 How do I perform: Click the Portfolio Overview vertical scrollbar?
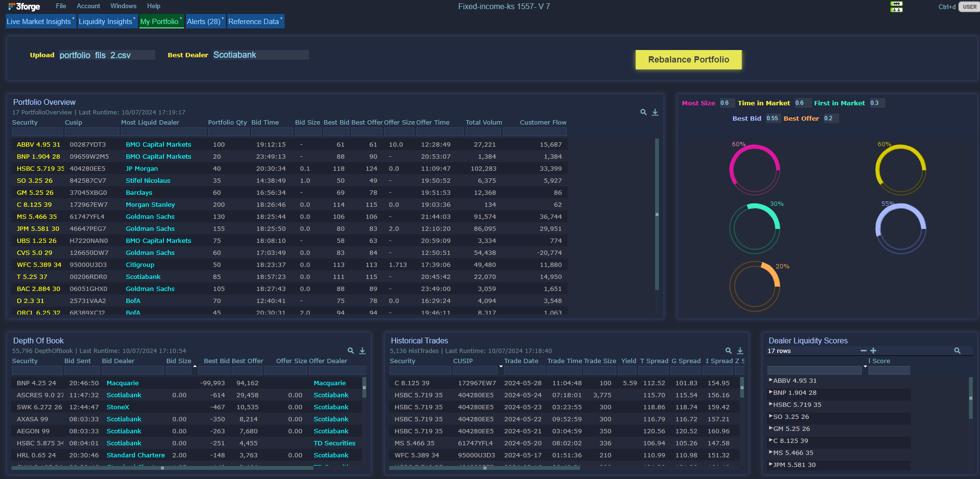[x=657, y=214]
